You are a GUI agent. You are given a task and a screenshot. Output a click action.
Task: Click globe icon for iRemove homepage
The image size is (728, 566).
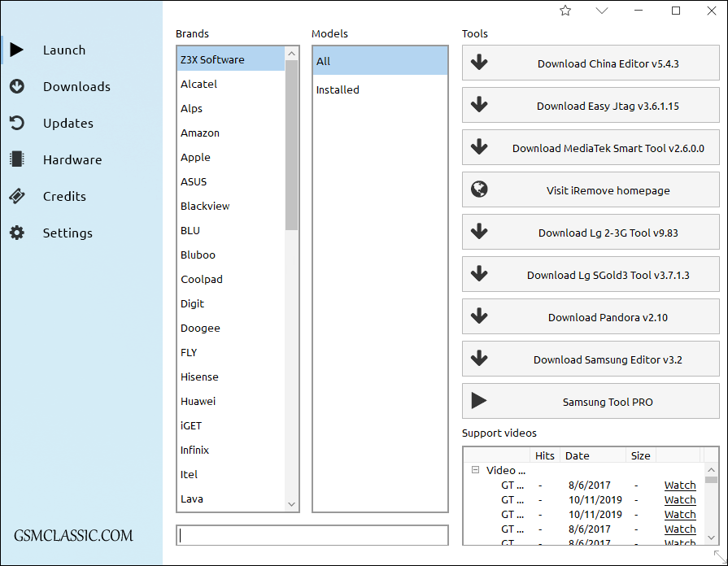(x=479, y=189)
